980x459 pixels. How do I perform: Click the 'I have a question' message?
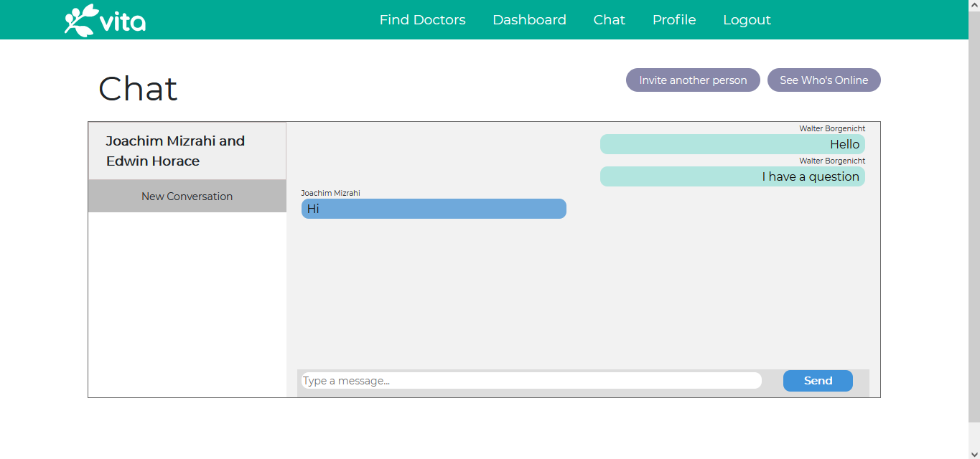[732, 176]
